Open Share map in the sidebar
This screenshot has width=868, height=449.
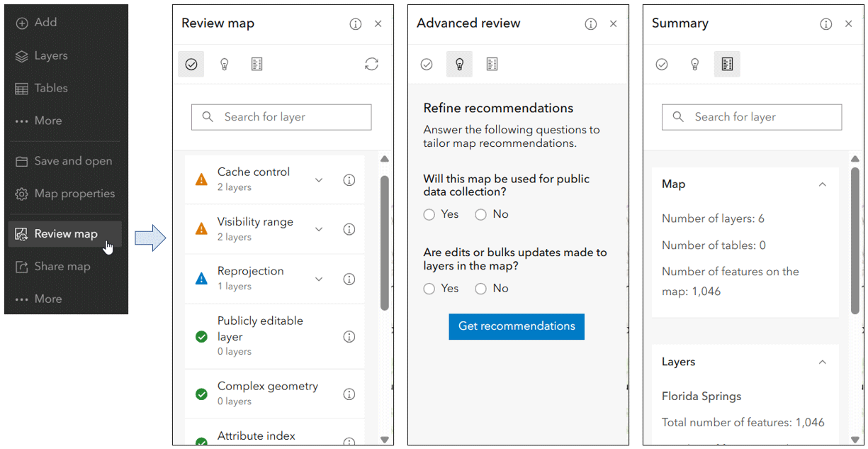(53, 267)
